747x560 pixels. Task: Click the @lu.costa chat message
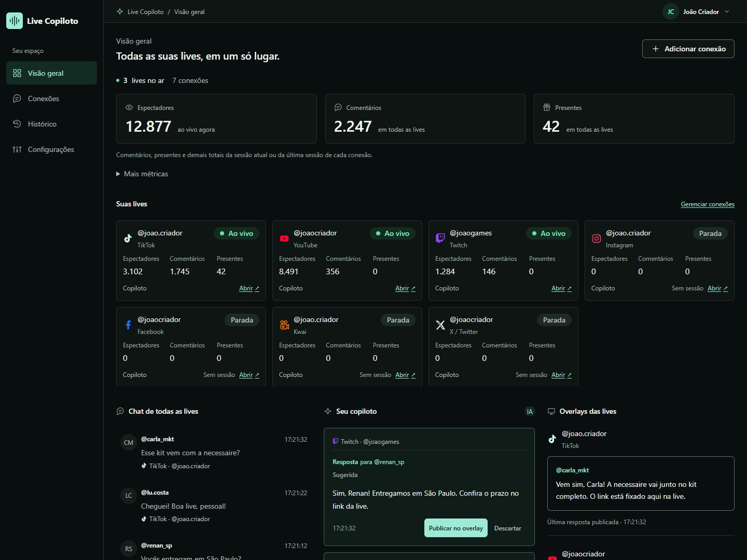click(214, 506)
